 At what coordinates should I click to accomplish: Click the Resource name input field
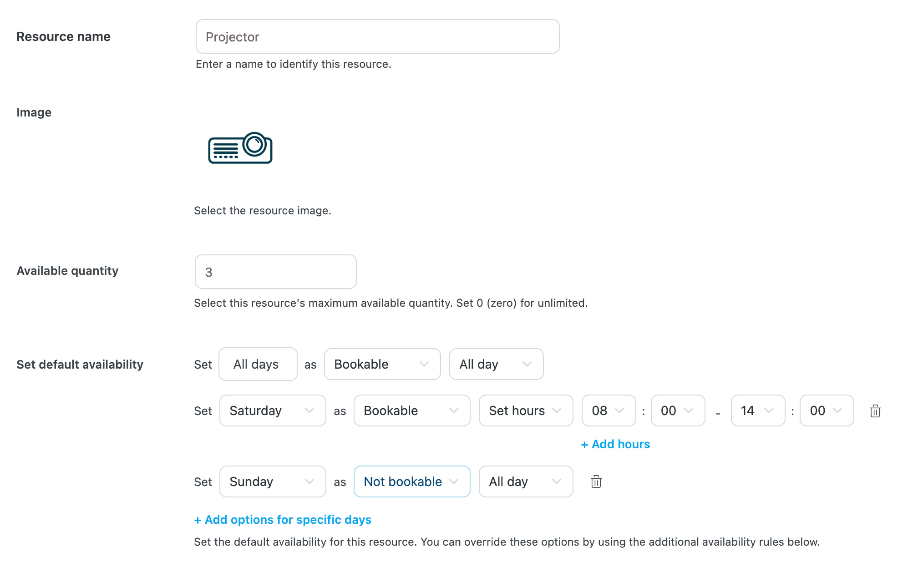point(377,36)
